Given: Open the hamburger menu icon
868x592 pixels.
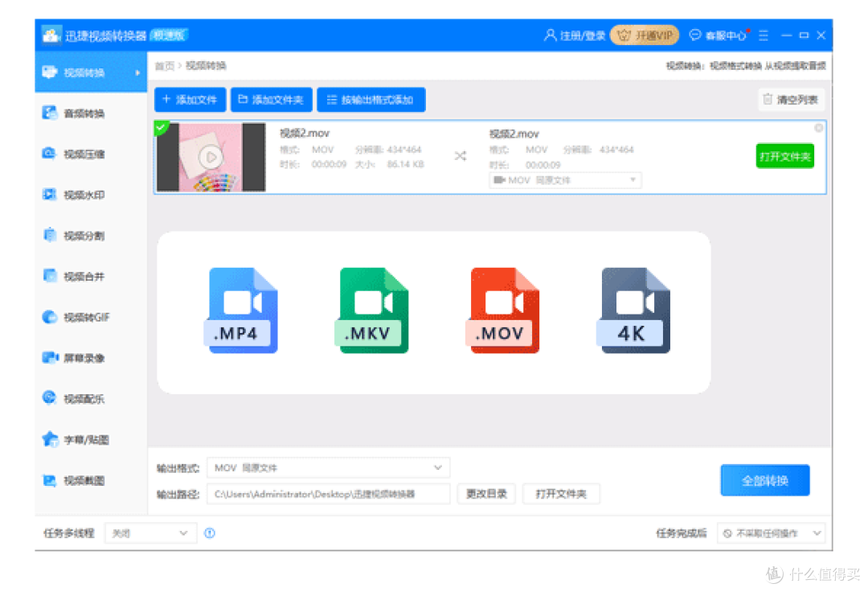Looking at the screenshot, I should [x=764, y=35].
